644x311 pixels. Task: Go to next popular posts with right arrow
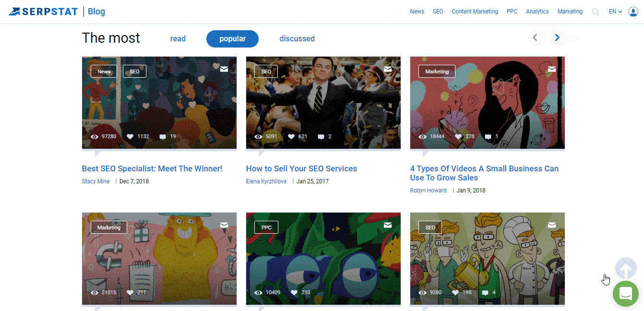click(x=557, y=37)
